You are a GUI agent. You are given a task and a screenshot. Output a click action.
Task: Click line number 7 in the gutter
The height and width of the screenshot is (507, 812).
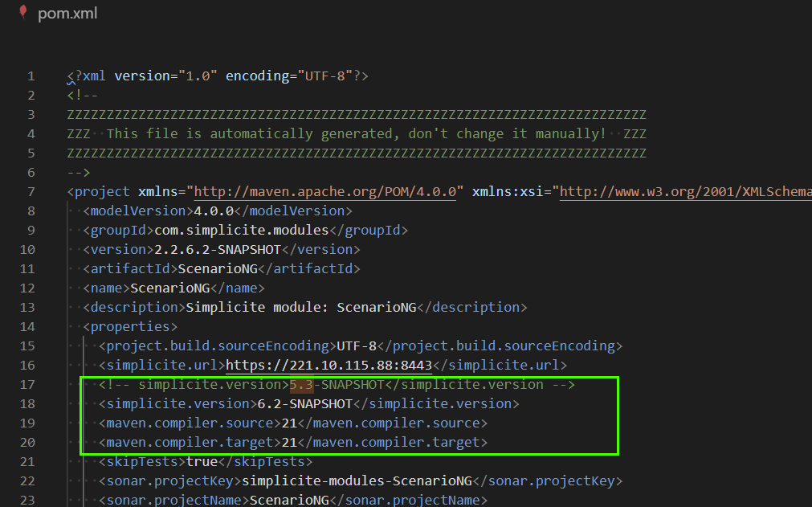31,192
